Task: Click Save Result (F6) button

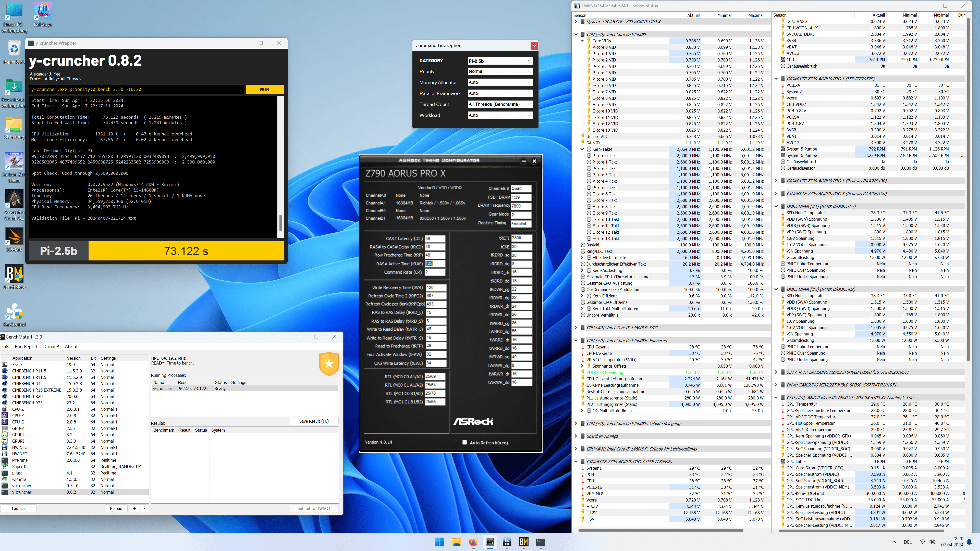Action: pos(313,421)
